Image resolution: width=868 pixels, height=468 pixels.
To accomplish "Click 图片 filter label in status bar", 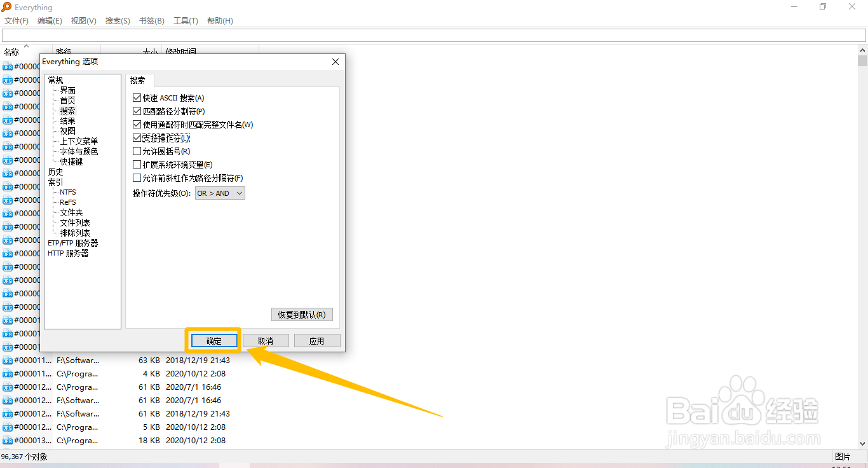I will click(x=843, y=457).
